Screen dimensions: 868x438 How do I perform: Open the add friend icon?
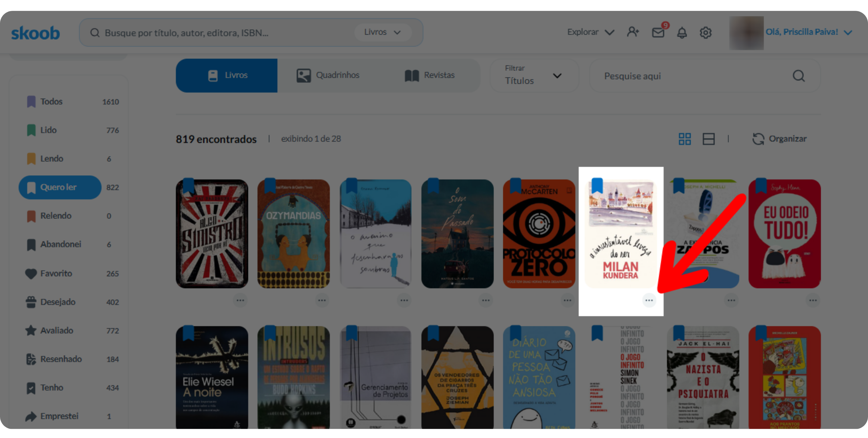click(633, 32)
